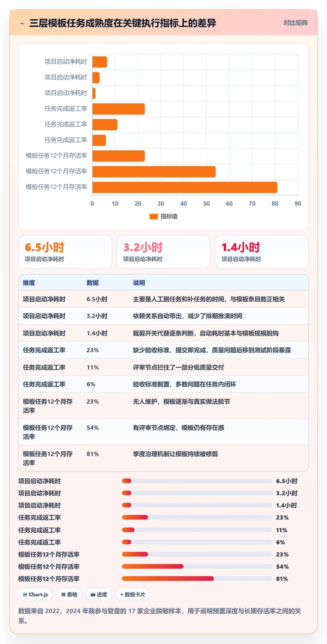Viewport: 327px width, 644px height.
Task: Click the chart bar ending near 54
Action: [x=154, y=172]
